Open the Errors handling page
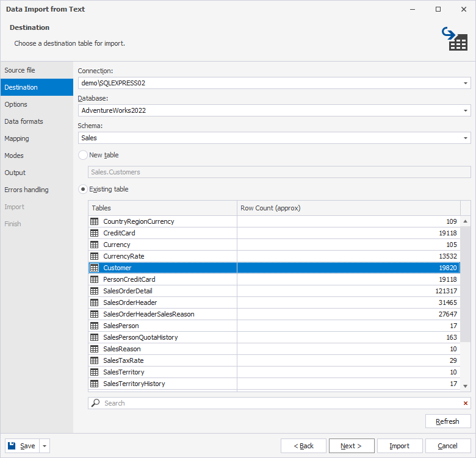 (x=37, y=190)
